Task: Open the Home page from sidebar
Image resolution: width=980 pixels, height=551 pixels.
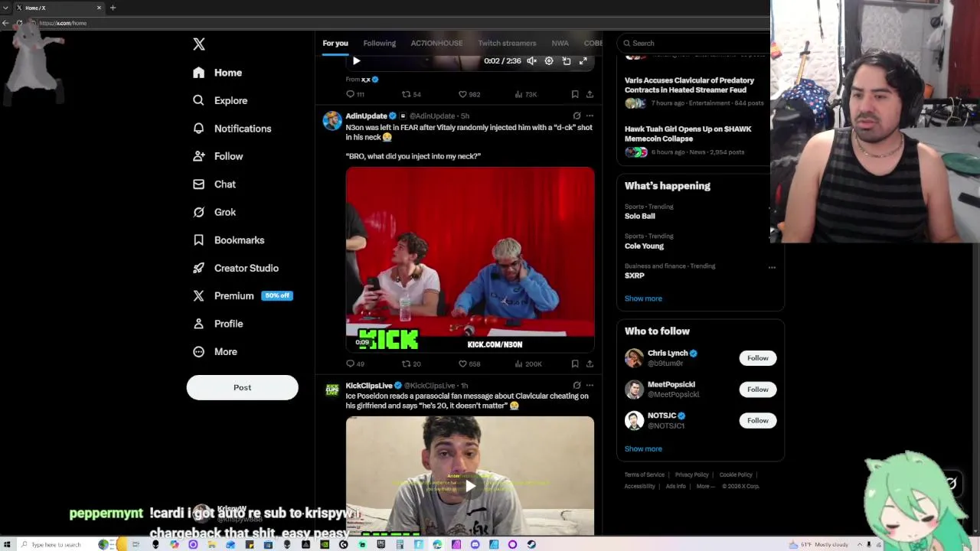Action: (218, 73)
